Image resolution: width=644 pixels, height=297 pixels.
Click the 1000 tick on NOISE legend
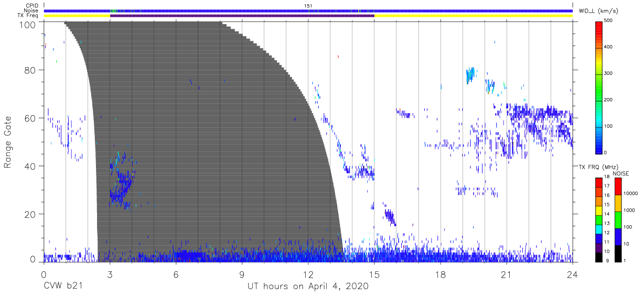[629, 211]
